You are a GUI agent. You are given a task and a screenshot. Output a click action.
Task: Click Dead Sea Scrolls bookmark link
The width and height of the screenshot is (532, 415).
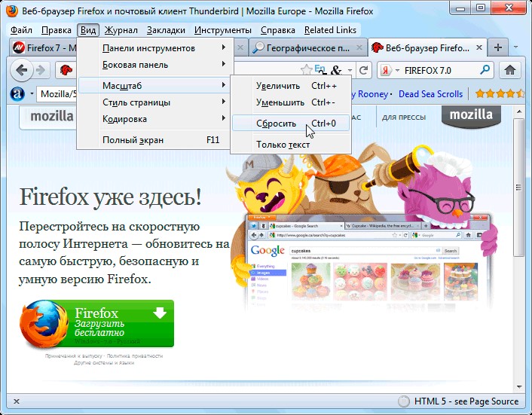pyautogui.click(x=430, y=94)
